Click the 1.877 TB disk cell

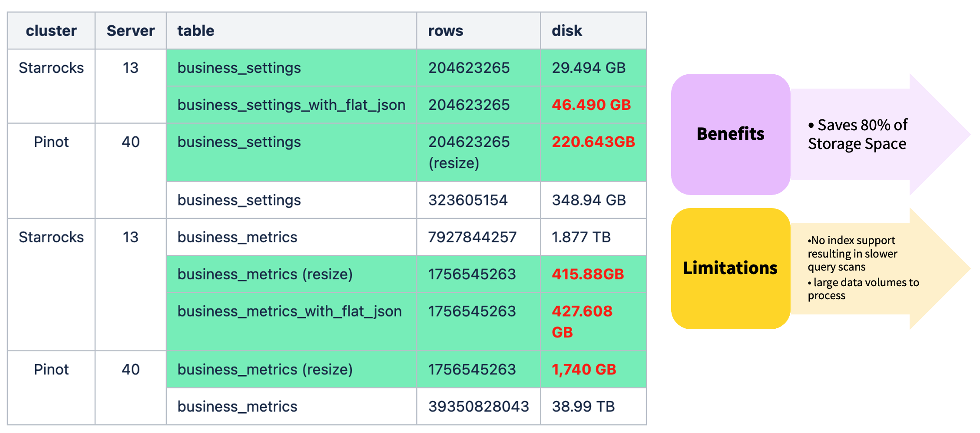(x=581, y=237)
